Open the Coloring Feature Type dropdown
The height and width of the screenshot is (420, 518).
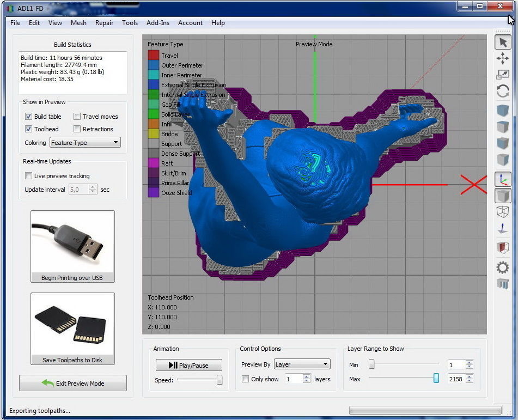click(x=85, y=142)
